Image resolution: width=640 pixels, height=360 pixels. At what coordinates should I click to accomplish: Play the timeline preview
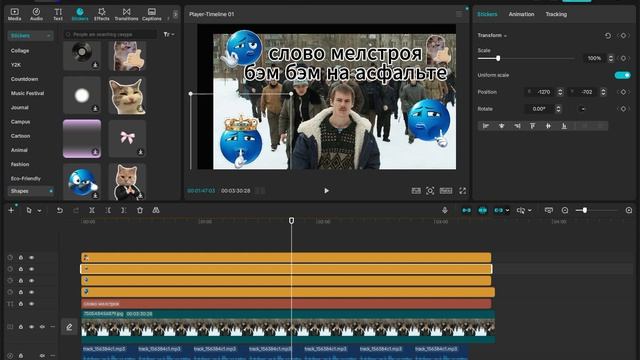click(x=326, y=191)
